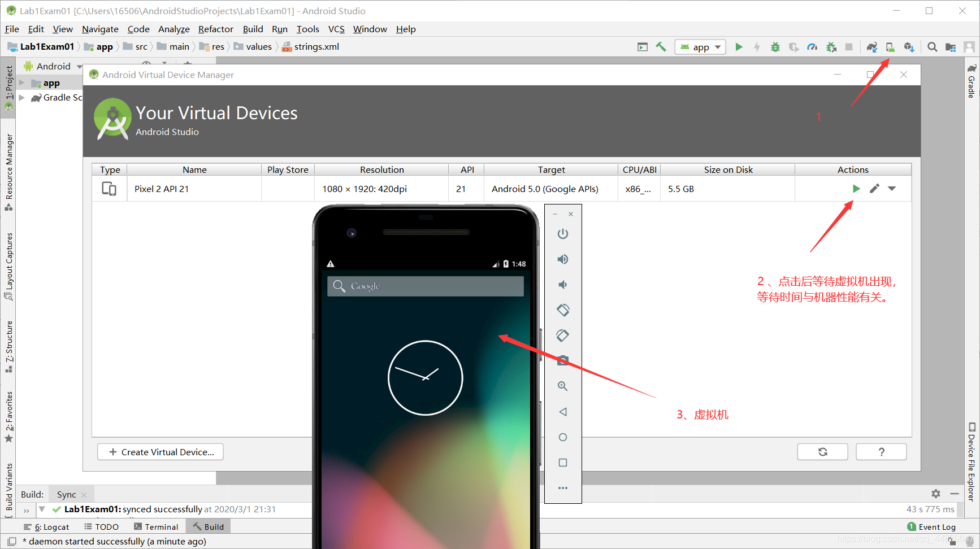The height and width of the screenshot is (549, 980).
Task: Expand the app tree node
Action: coord(21,83)
